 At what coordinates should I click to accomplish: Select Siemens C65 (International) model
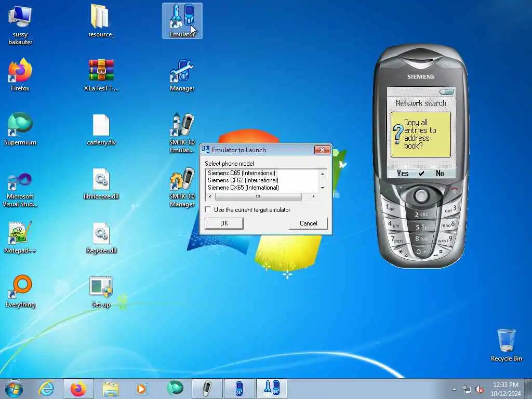241,173
